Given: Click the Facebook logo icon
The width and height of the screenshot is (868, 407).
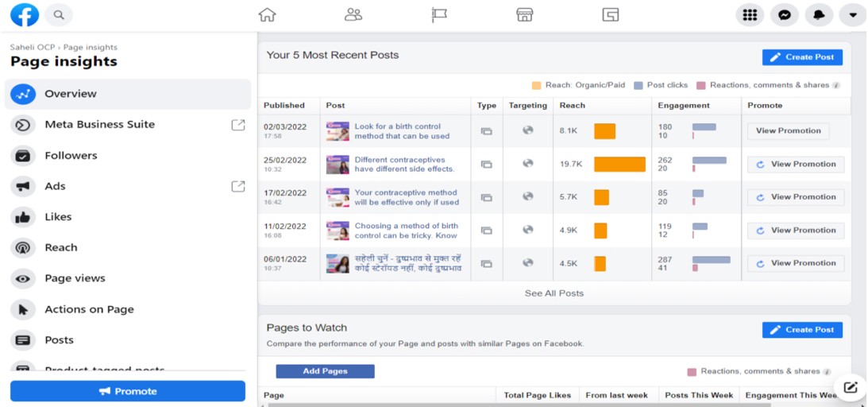Looking at the screenshot, I should [25, 14].
